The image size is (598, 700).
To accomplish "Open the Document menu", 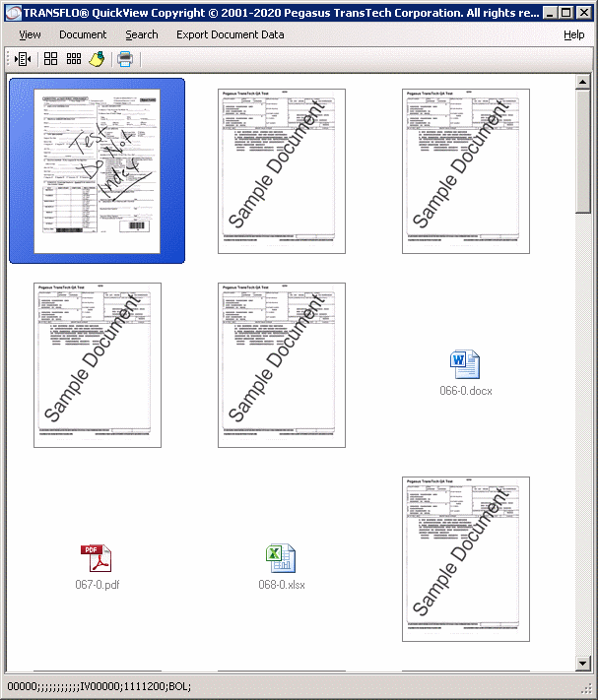I will [83, 34].
